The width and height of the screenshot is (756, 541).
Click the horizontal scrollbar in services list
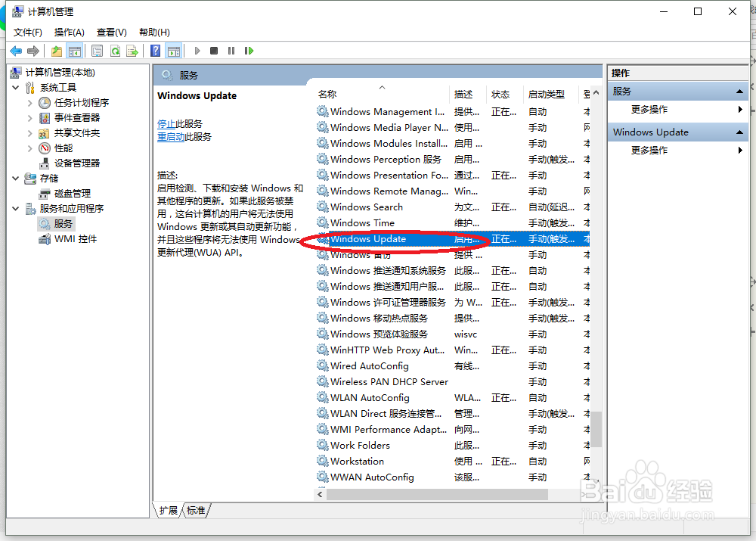pos(437,495)
